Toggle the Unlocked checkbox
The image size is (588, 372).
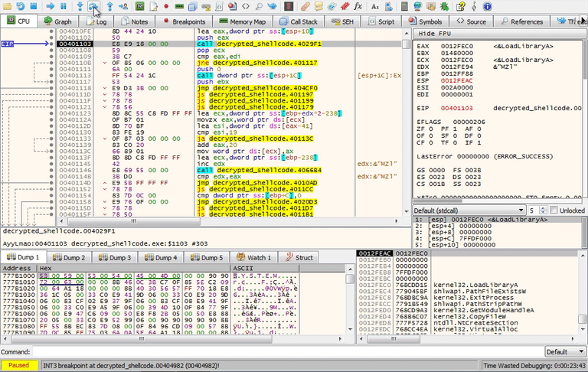pyautogui.click(x=554, y=210)
